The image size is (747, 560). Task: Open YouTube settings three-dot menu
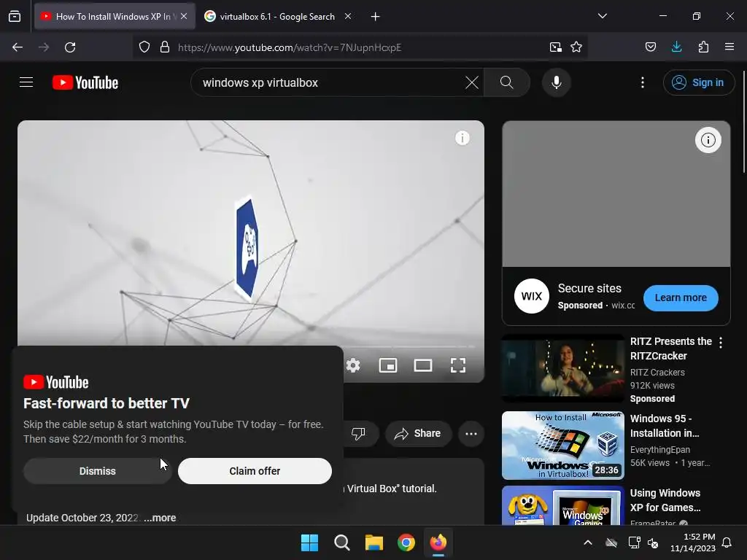pos(643,82)
